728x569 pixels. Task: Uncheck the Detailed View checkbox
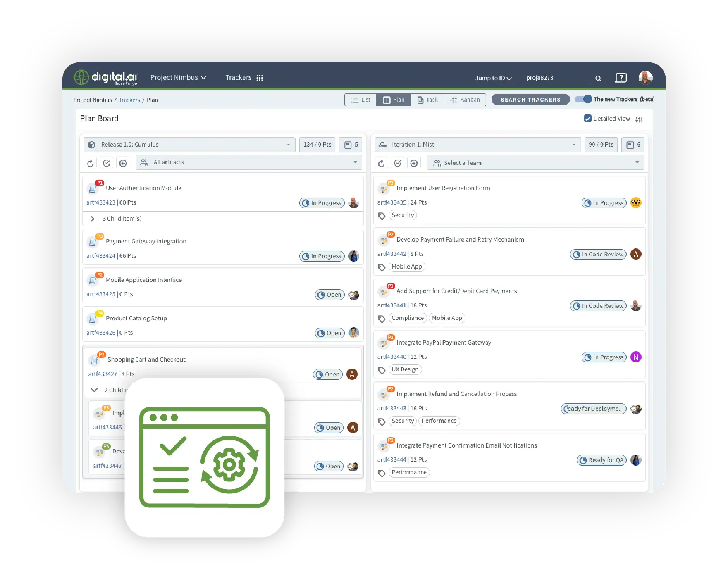point(587,119)
